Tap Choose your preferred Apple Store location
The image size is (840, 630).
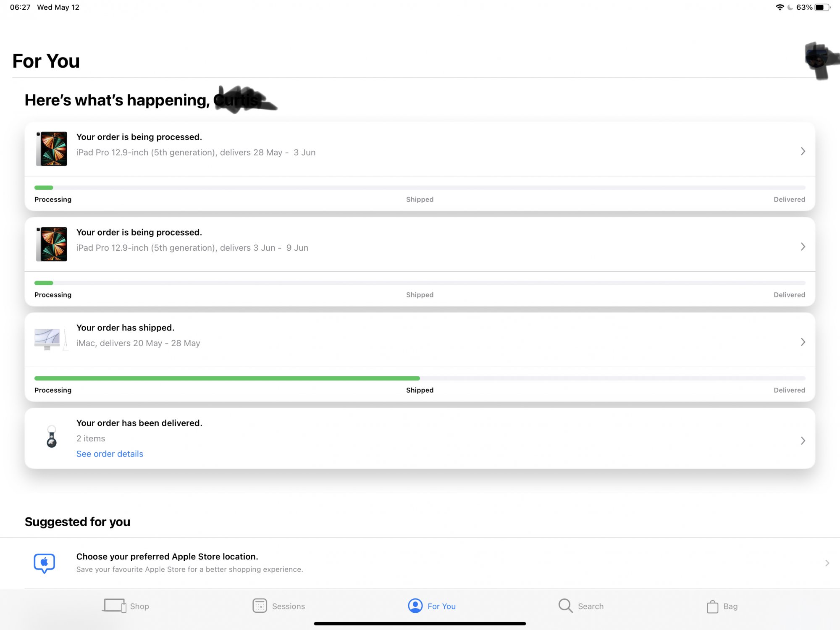point(167,556)
